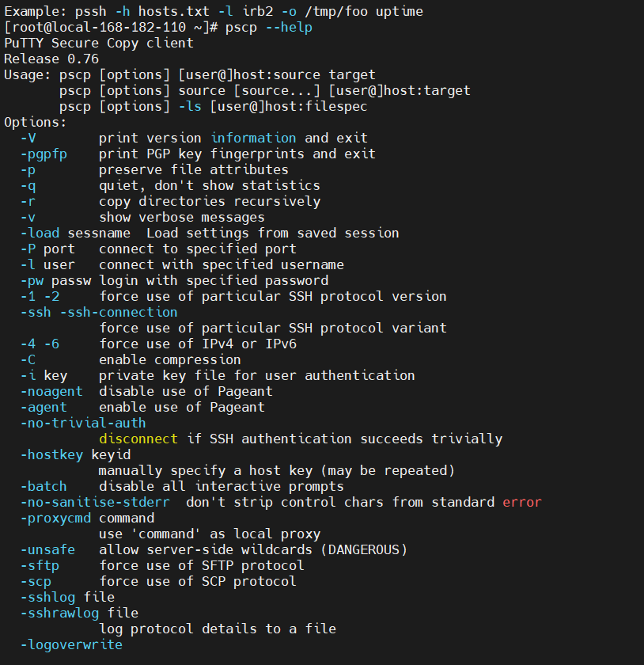Click the yellow 'disconnect' word
Viewport: 644px width, 665px height.
tap(138, 439)
